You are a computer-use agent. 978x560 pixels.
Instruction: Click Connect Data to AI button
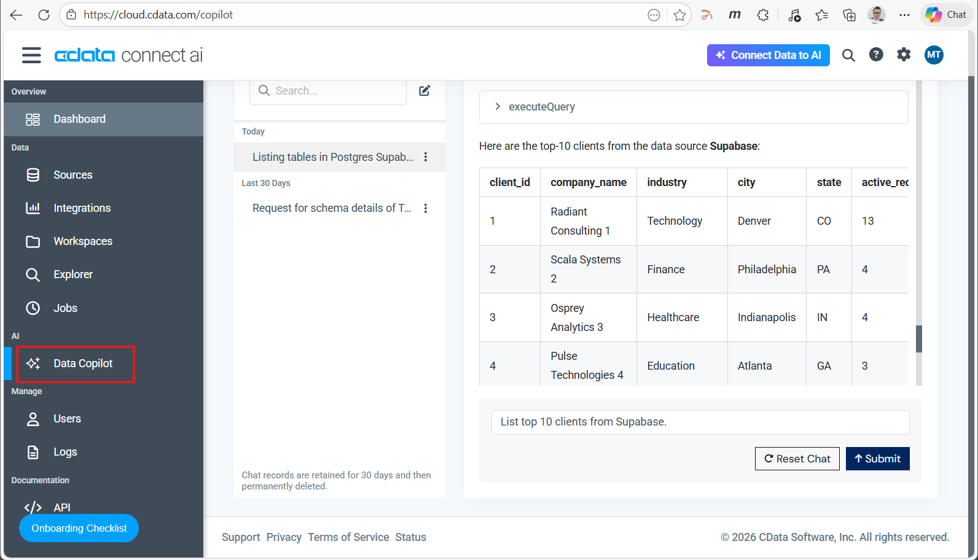768,55
